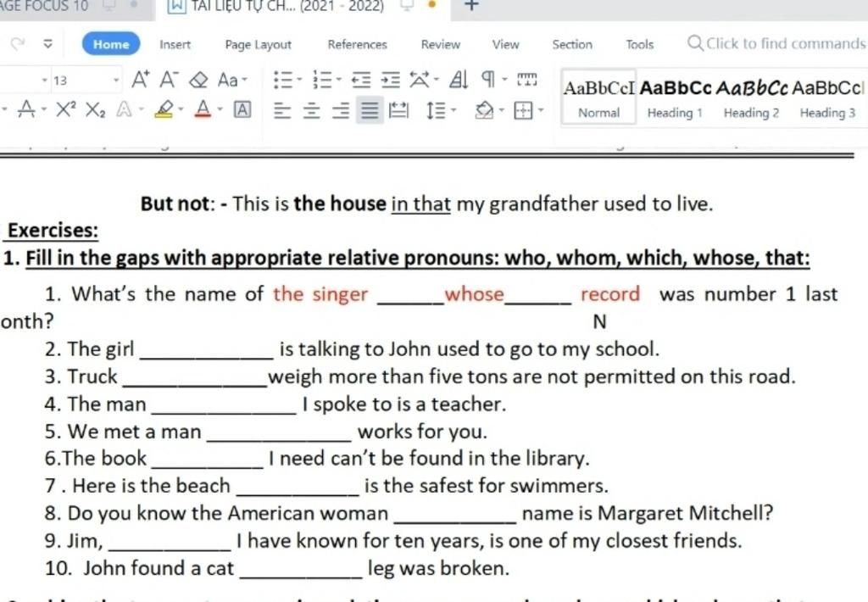Apply the Heading 2 style
Image resolution: width=868 pixels, height=602 pixels.
751,98
